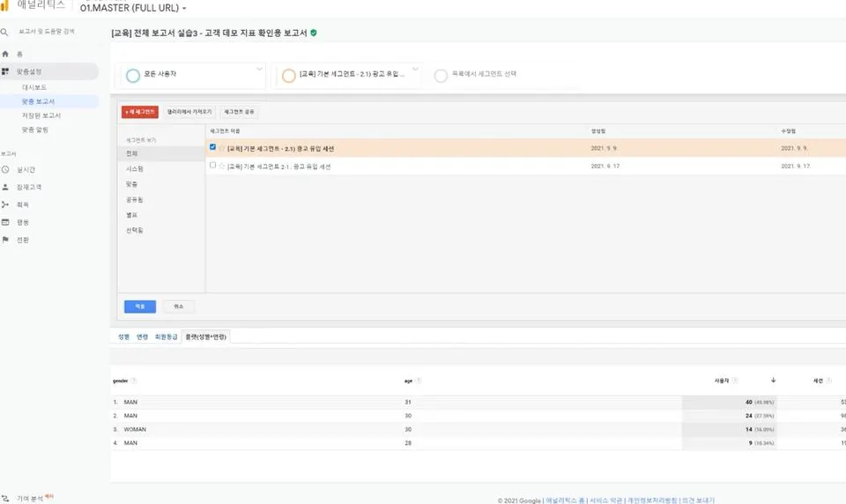Click the 생성일 column header

click(x=597, y=131)
